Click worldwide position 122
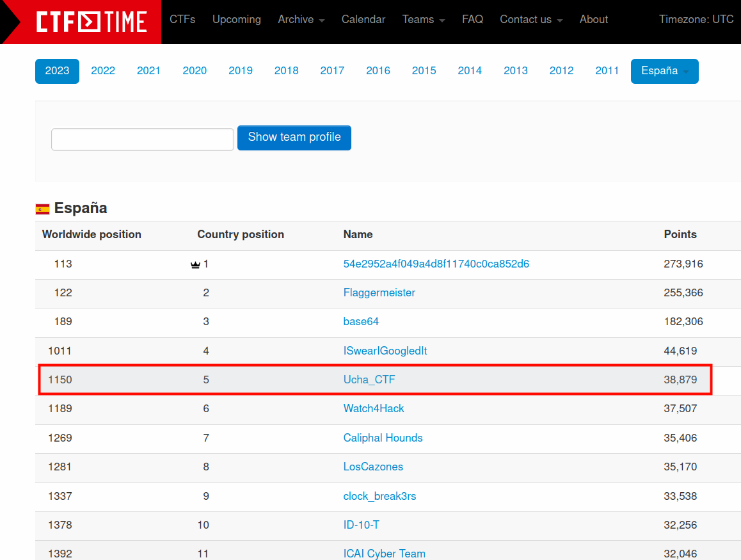Image resolution: width=741 pixels, height=560 pixels. point(63,293)
